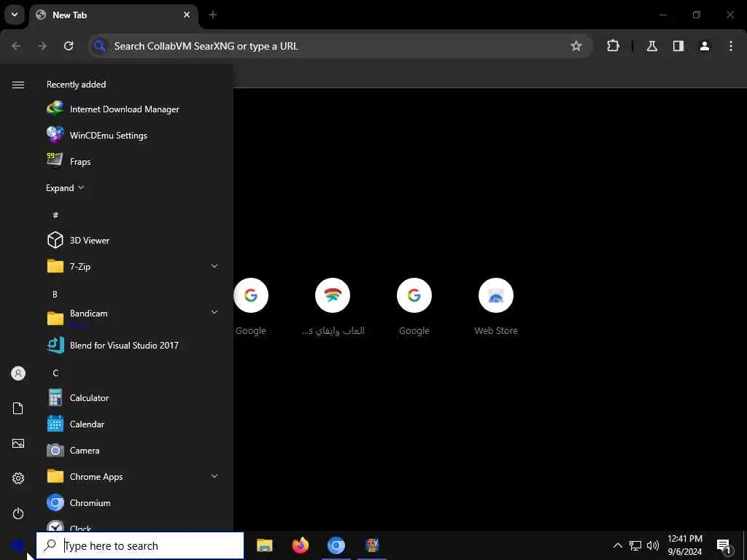747x560 pixels.
Task: Show hidden system tray icons
Action: [617, 545]
